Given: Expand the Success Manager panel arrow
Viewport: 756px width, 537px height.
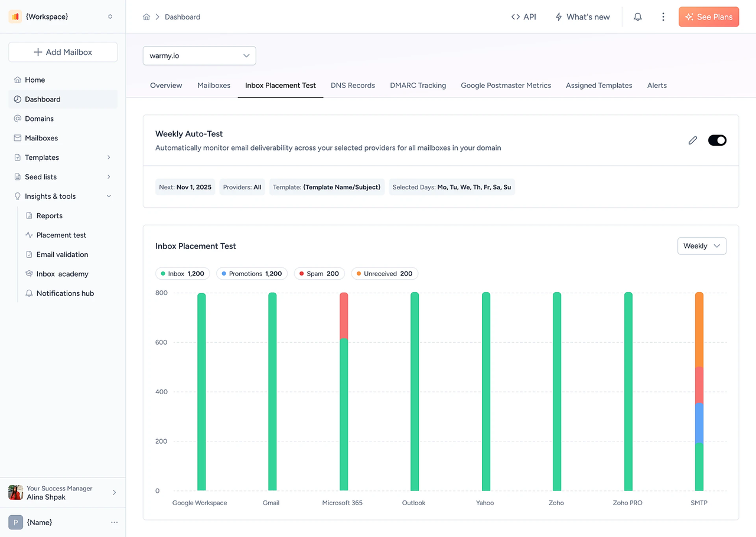Looking at the screenshot, I should (115, 493).
